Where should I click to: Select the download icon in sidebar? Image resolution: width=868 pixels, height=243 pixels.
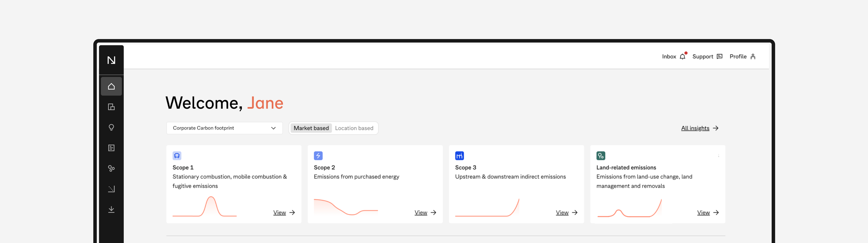click(111, 209)
